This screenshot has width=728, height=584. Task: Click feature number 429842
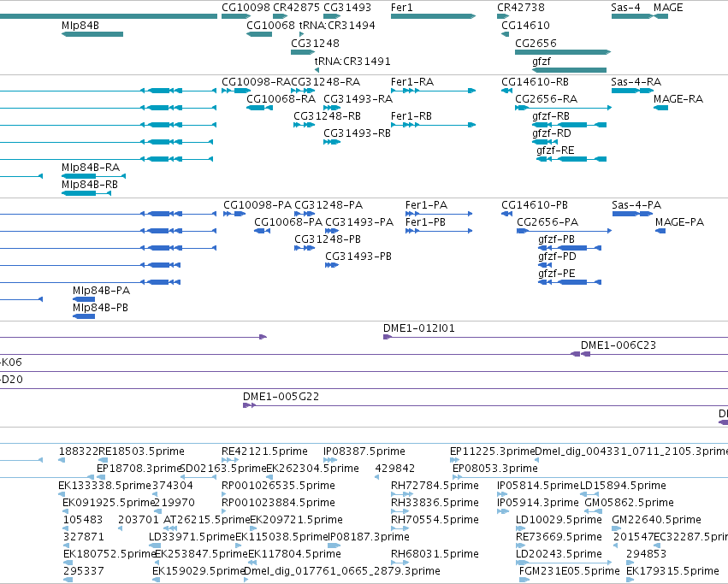[x=395, y=469]
